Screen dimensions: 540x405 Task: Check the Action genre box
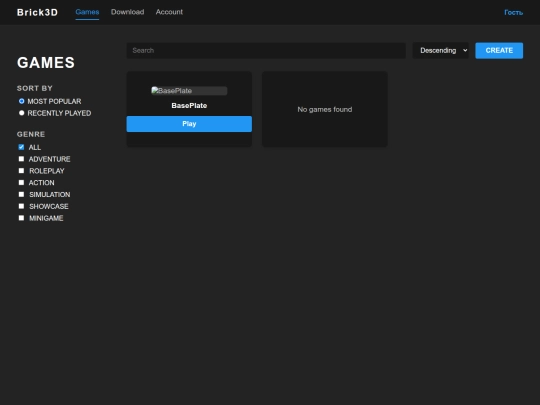pos(21,183)
